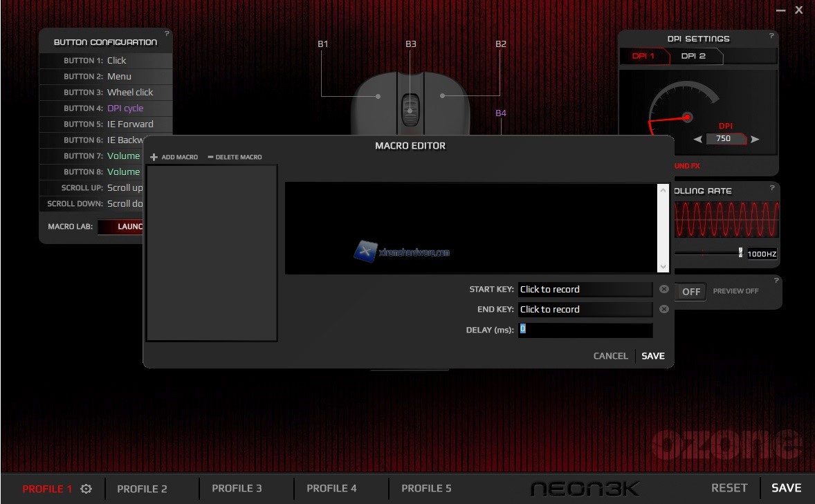The height and width of the screenshot is (504, 815).
Task: Decrease DPI with left arrow
Action: click(x=697, y=139)
